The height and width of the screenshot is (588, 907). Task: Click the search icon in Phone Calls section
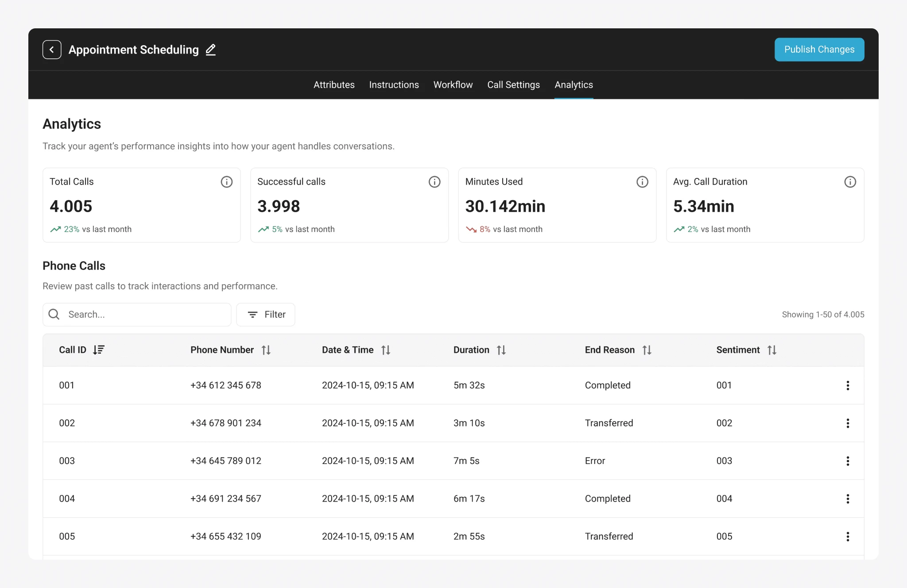[55, 314]
